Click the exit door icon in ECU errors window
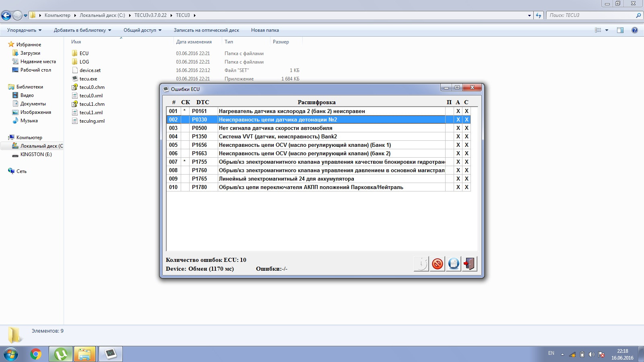This screenshot has width=644, height=362. 469,264
